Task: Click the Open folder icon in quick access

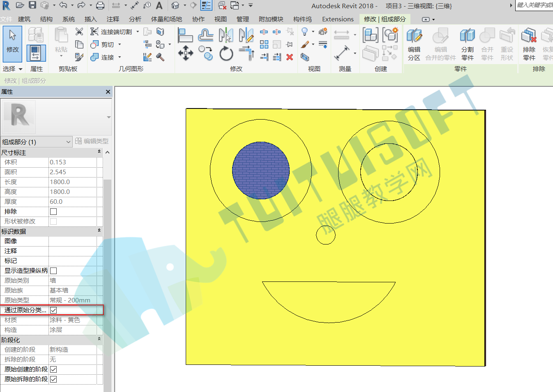Action: click(x=20, y=5)
